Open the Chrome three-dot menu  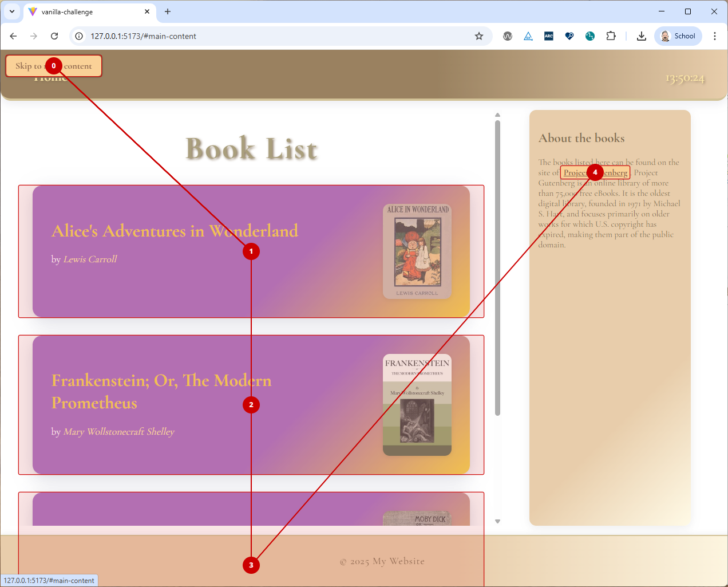click(x=714, y=36)
